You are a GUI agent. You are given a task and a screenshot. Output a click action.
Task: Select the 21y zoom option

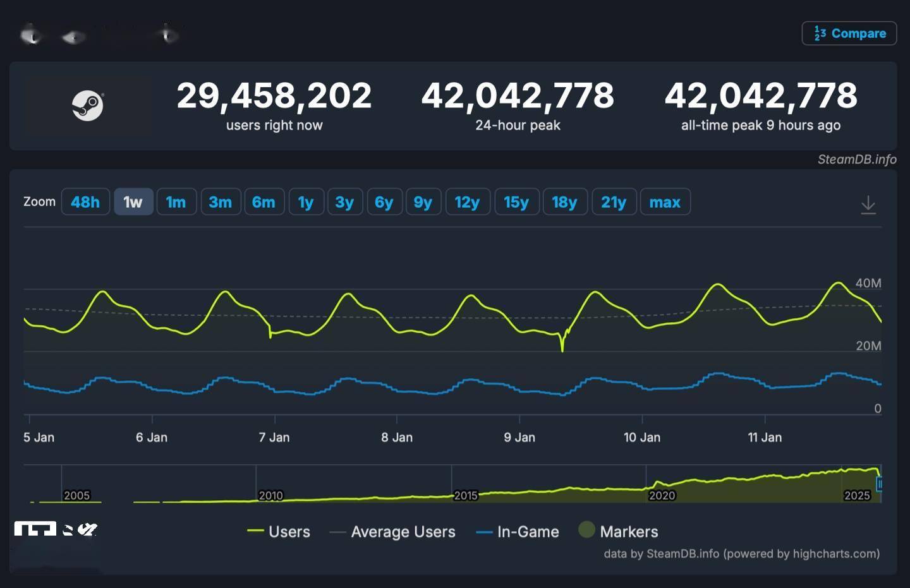point(614,202)
